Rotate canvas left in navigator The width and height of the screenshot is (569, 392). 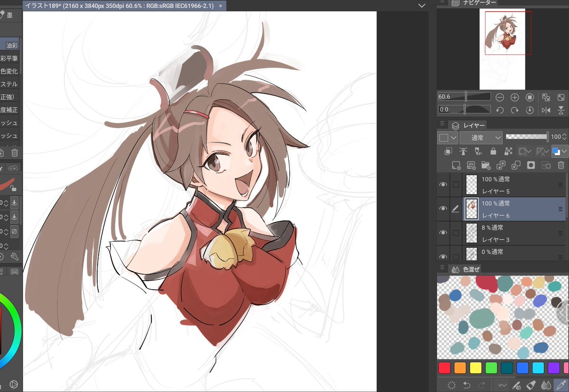click(x=500, y=110)
